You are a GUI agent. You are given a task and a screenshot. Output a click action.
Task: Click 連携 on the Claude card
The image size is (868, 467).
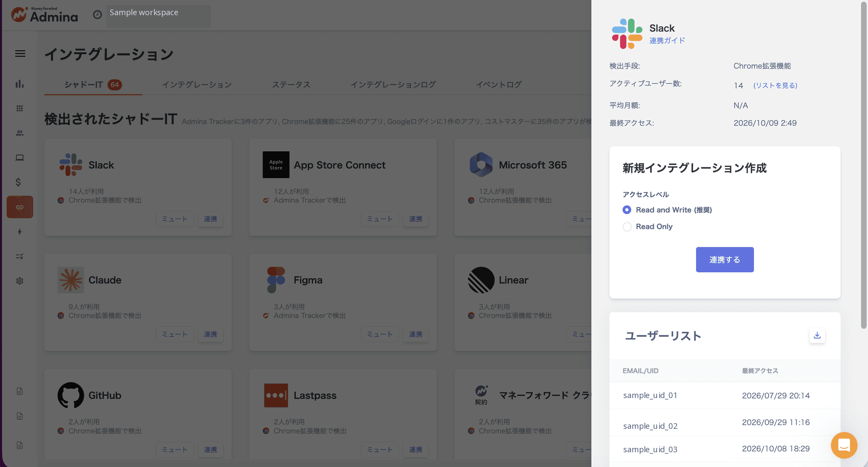tap(210, 334)
